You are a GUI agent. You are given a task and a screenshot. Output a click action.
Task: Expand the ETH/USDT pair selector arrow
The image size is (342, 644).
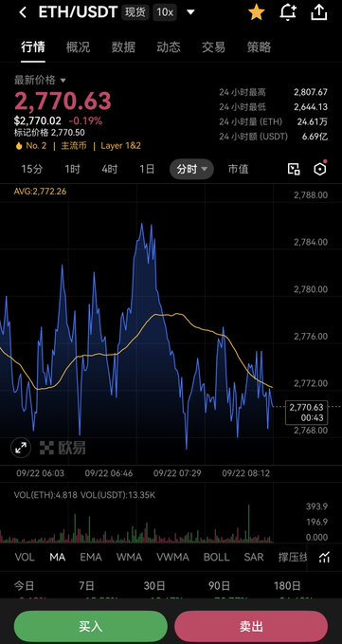click(x=190, y=12)
